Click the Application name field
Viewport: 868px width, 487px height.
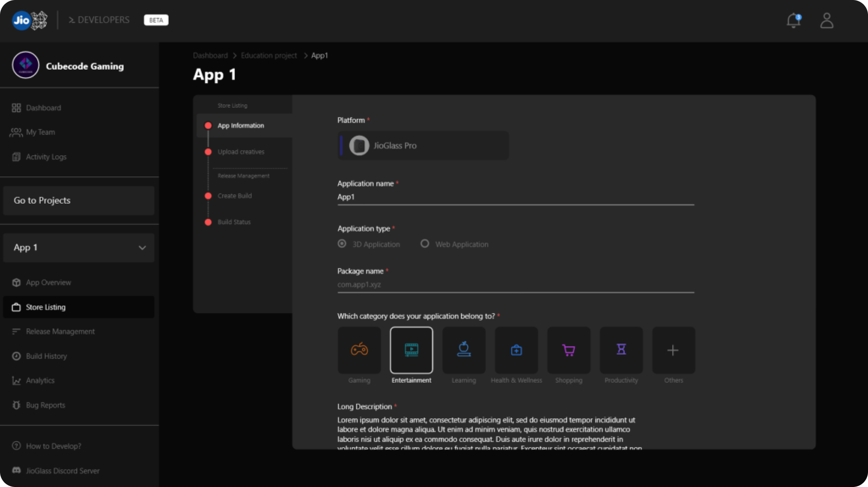pos(516,197)
